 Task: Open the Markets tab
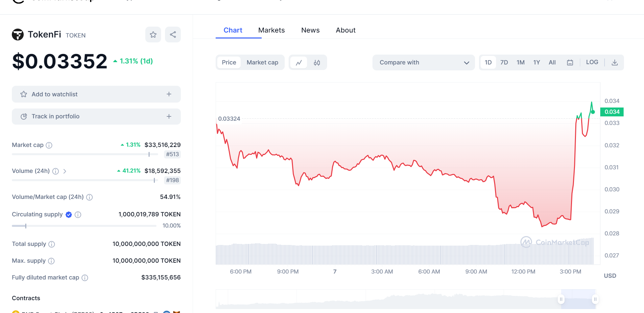click(x=272, y=30)
